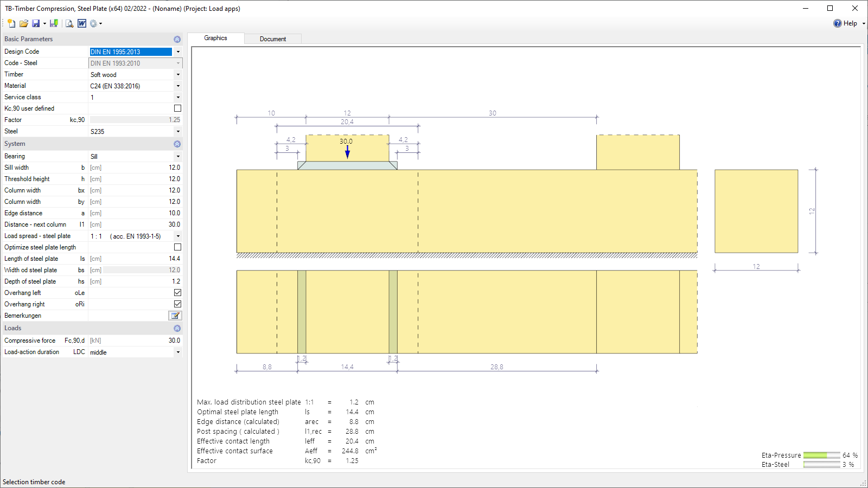Open a file using the folder icon
Image resolution: width=868 pixels, height=488 pixels.
(24, 23)
